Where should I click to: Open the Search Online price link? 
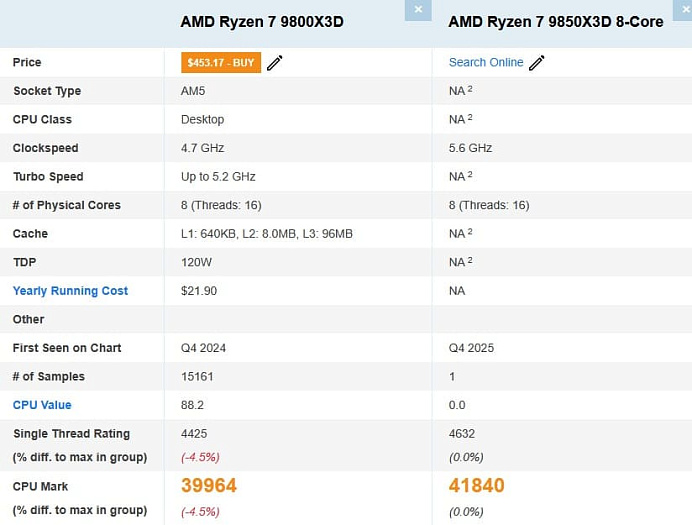[x=486, y=62]
